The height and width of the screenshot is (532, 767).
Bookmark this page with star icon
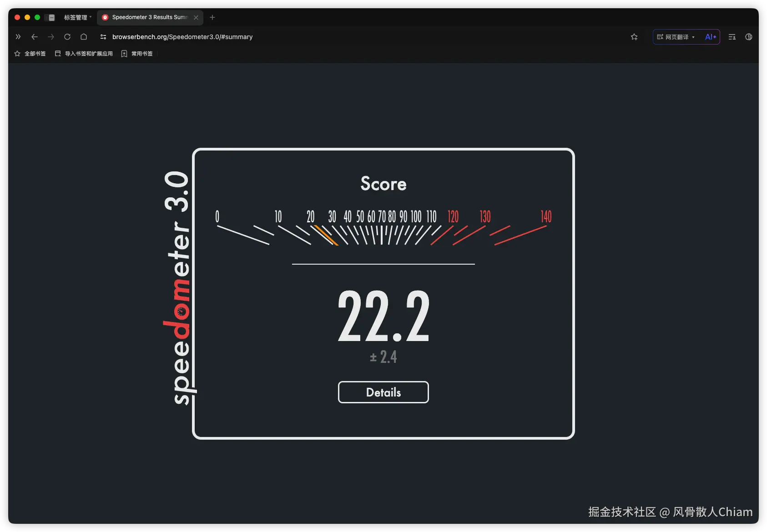[634, 37]
